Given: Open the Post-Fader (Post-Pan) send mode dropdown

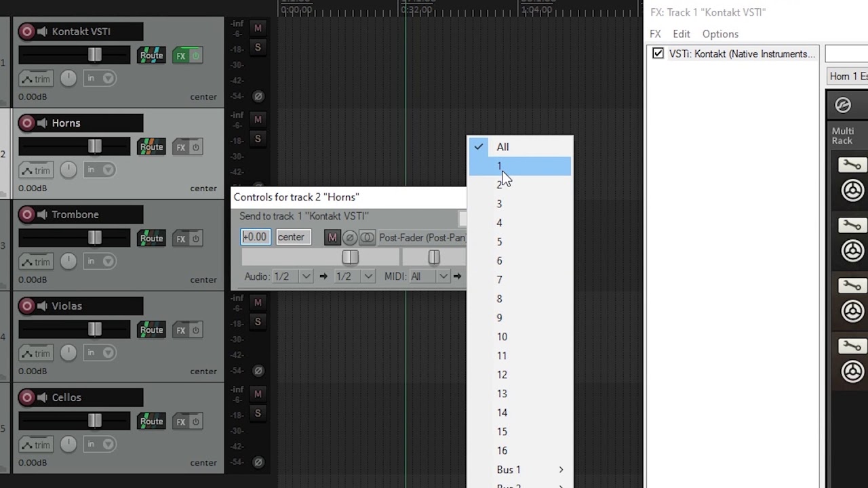Looking at the screenshot, I should [x=422, y=237].
